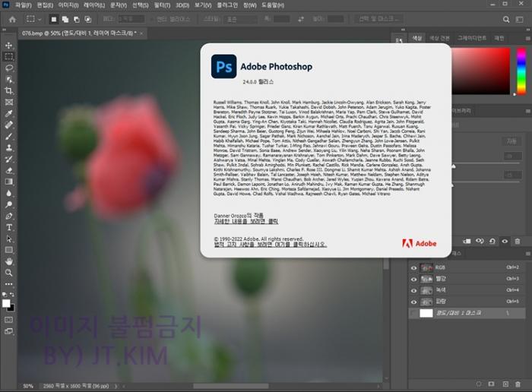This screenshot has width=532, height=392.
Task: Save selection as channel icon
Action: pyautogui.click(x=491, y=384)
